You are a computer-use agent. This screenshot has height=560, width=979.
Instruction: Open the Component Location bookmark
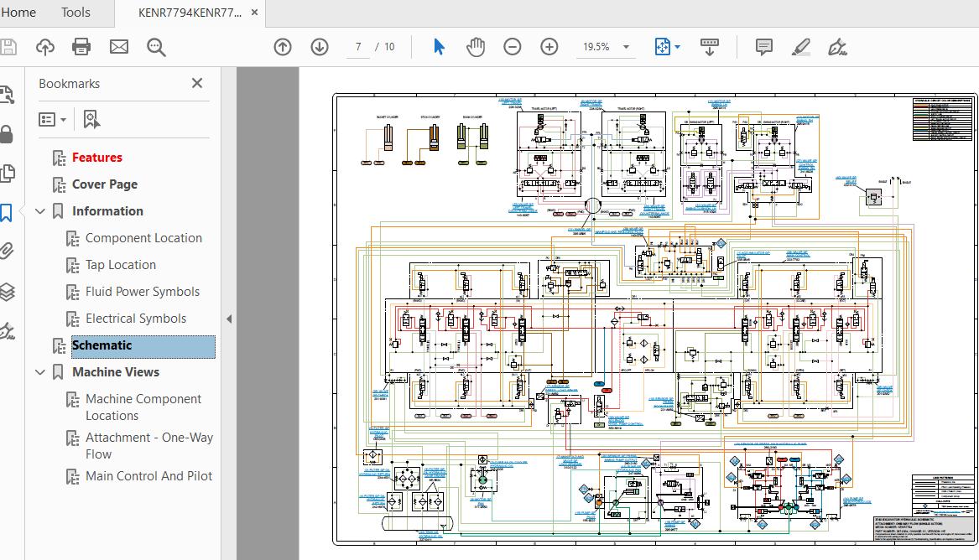click(143, 237)
